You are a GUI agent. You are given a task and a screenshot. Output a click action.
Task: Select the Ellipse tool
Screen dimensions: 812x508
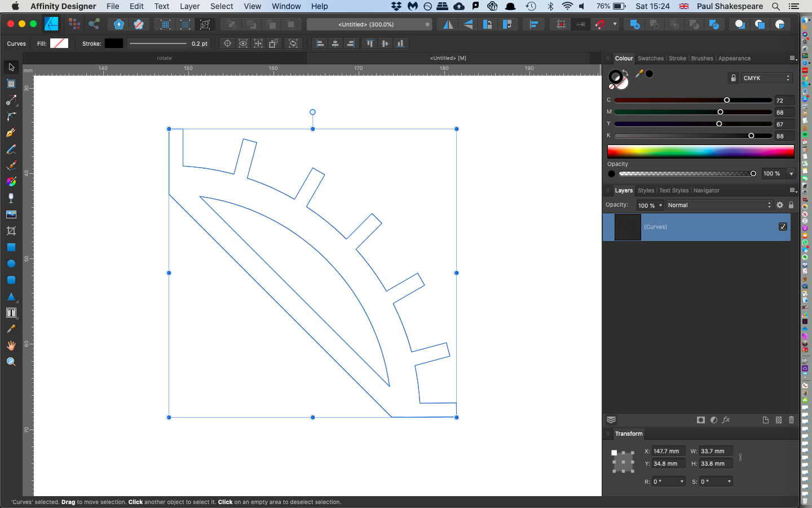click(11, 264)
